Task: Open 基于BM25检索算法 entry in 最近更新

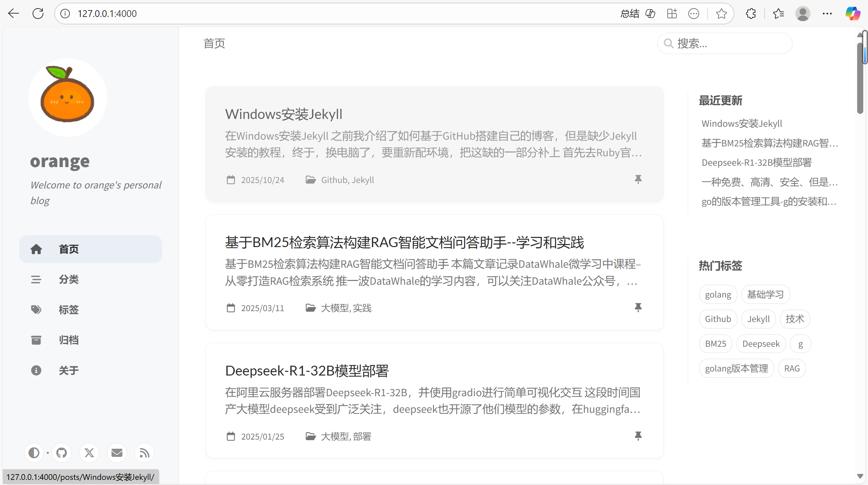Action: pos(770,143)
